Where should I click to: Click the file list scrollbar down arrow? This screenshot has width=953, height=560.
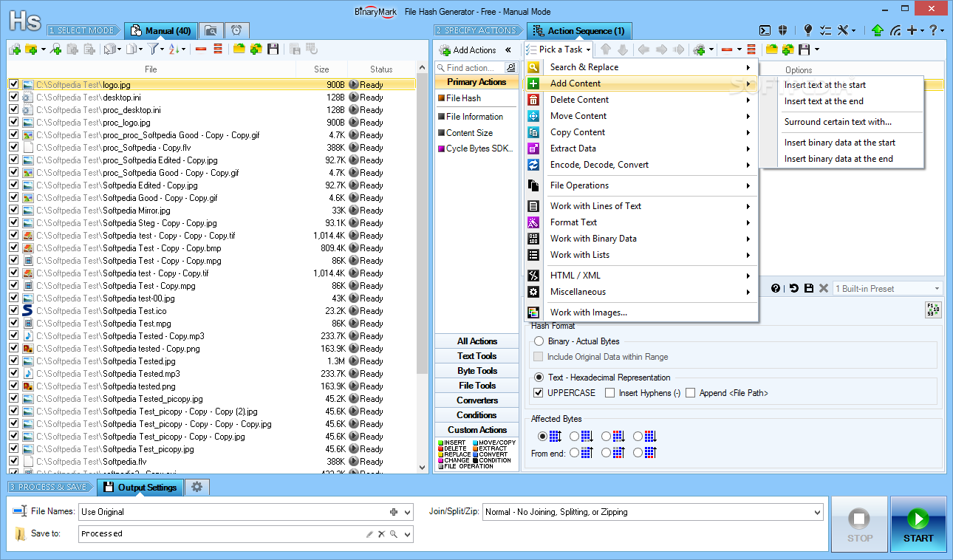[423, 468]
